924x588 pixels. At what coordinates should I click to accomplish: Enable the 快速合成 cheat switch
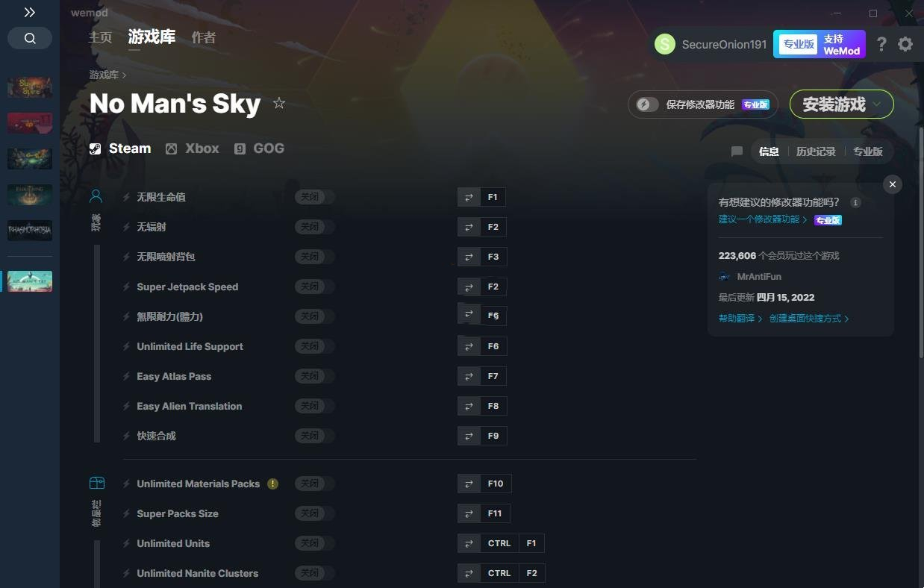315,436
